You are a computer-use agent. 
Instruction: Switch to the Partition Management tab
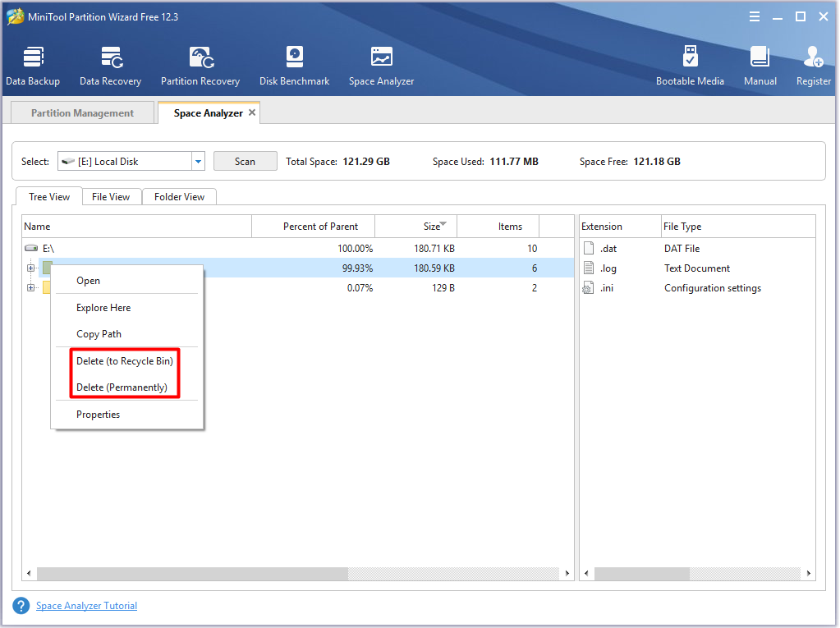(82, 113)
